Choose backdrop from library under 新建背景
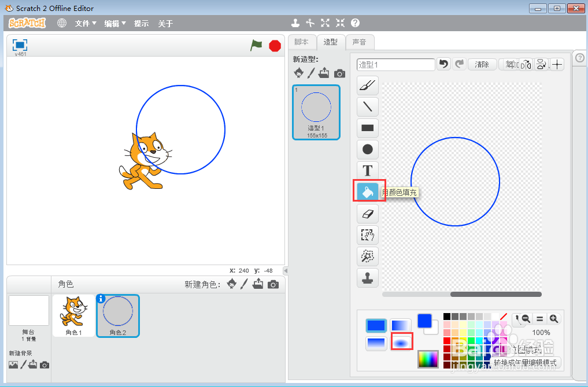 pos(13,364)
